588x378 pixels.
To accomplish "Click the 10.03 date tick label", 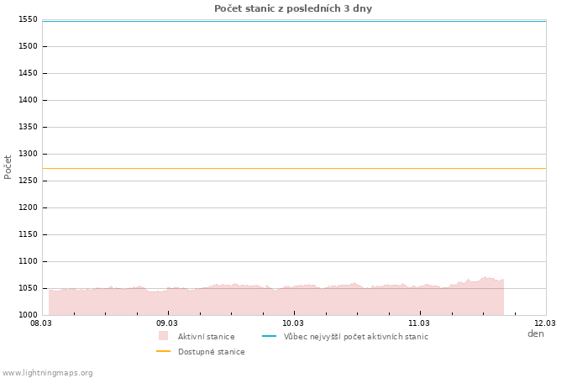I will [x=293, y=323].
